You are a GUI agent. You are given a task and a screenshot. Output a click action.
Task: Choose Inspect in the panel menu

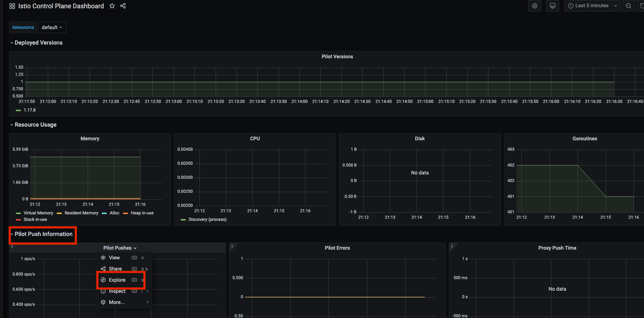[x=124, y=291]
